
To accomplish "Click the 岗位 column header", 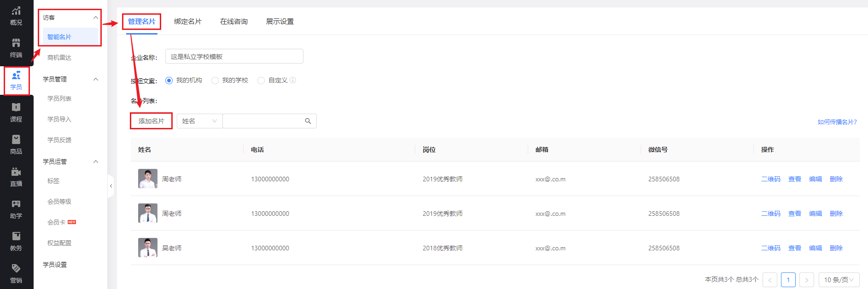I will point(429,150).
